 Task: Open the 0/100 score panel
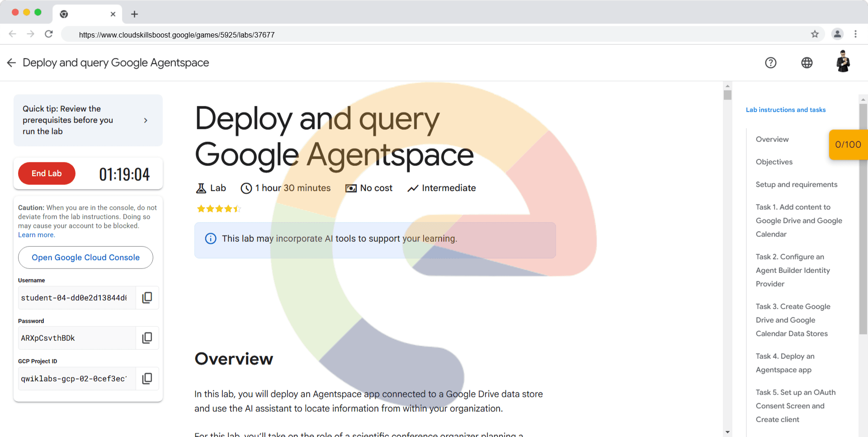point(848,145)
